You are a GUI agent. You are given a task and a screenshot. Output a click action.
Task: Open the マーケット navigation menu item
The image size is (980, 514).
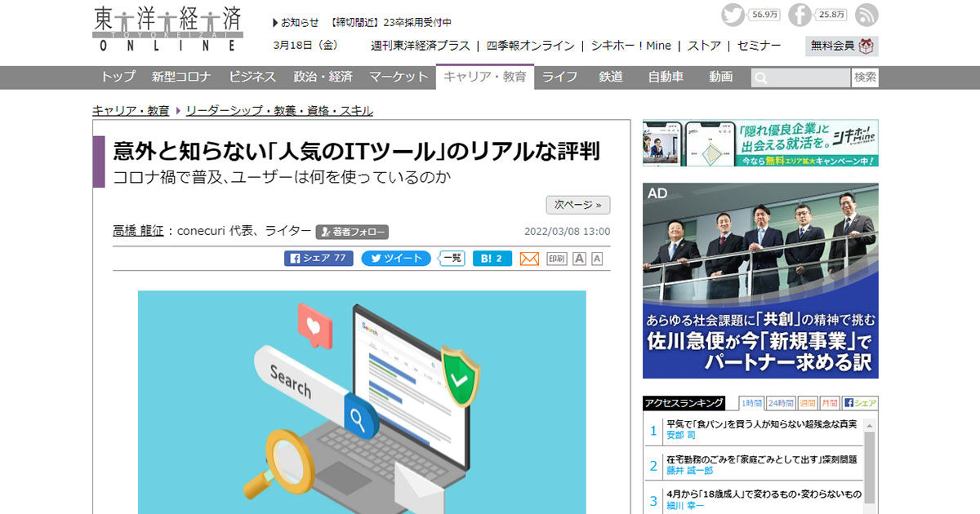[399, 77]
